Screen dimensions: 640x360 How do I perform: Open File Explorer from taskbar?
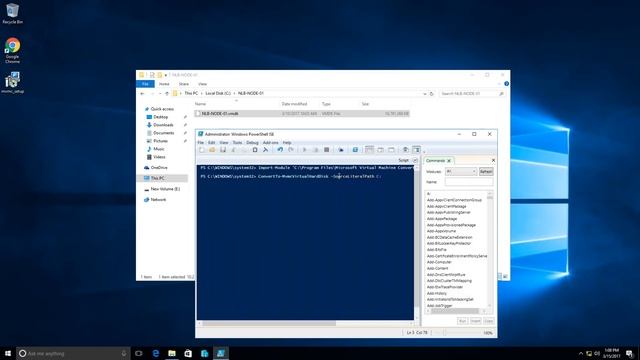172,353
